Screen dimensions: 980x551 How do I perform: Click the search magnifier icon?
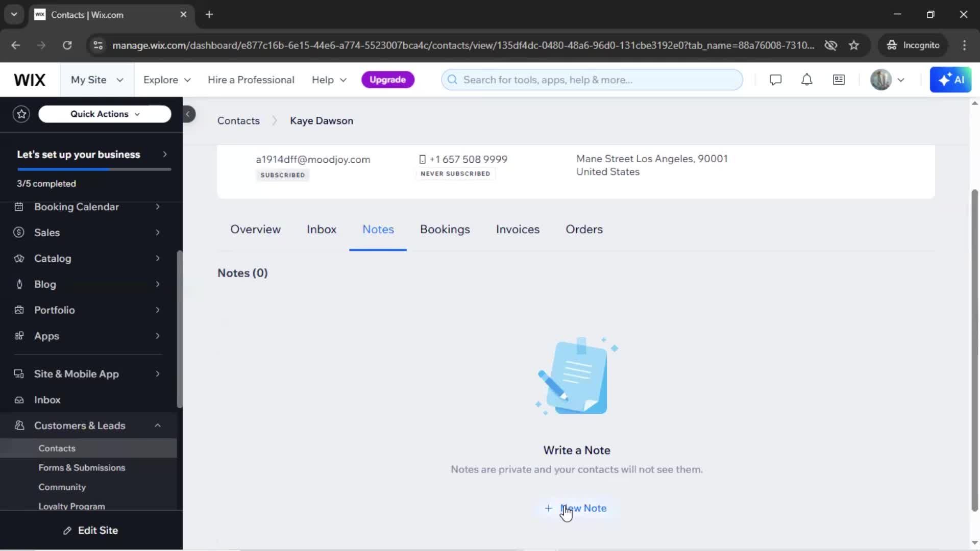click(x=452, y=80)
